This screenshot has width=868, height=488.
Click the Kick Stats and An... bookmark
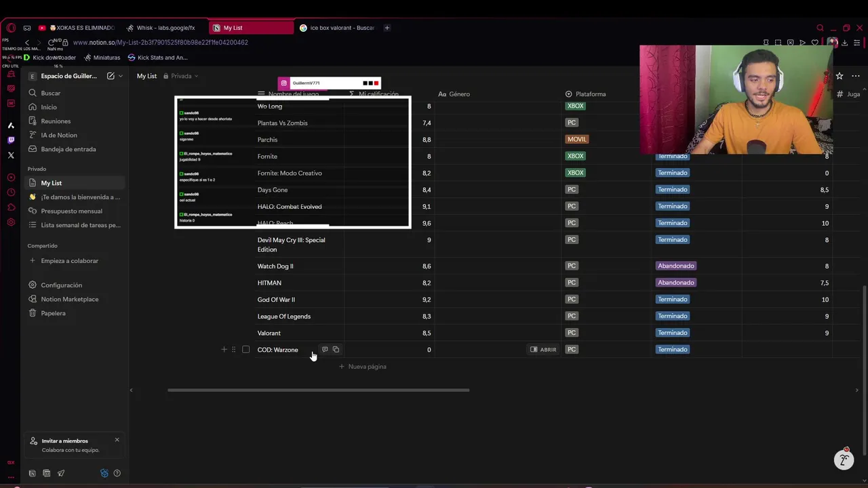point(158,58)
